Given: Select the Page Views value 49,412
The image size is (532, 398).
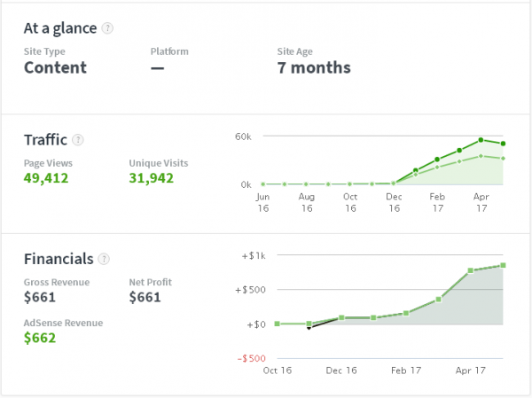Looking at the screenshot, I should coord(46,178).
